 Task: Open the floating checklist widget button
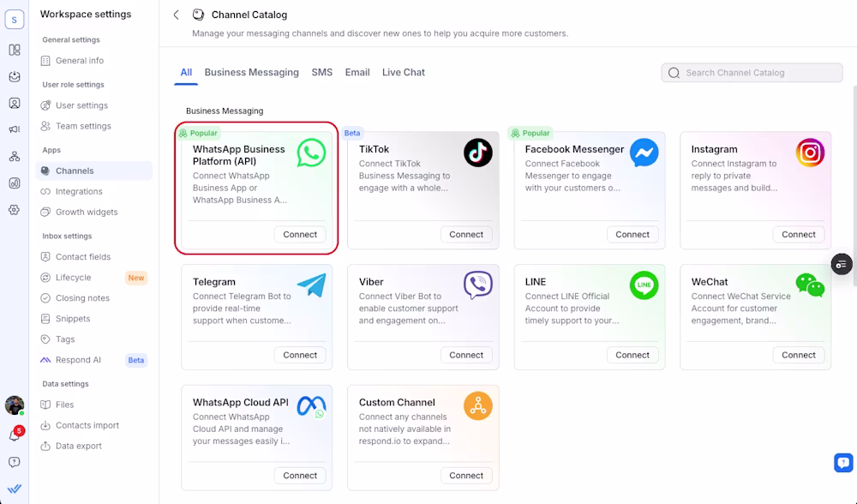(x=842, y=265)
